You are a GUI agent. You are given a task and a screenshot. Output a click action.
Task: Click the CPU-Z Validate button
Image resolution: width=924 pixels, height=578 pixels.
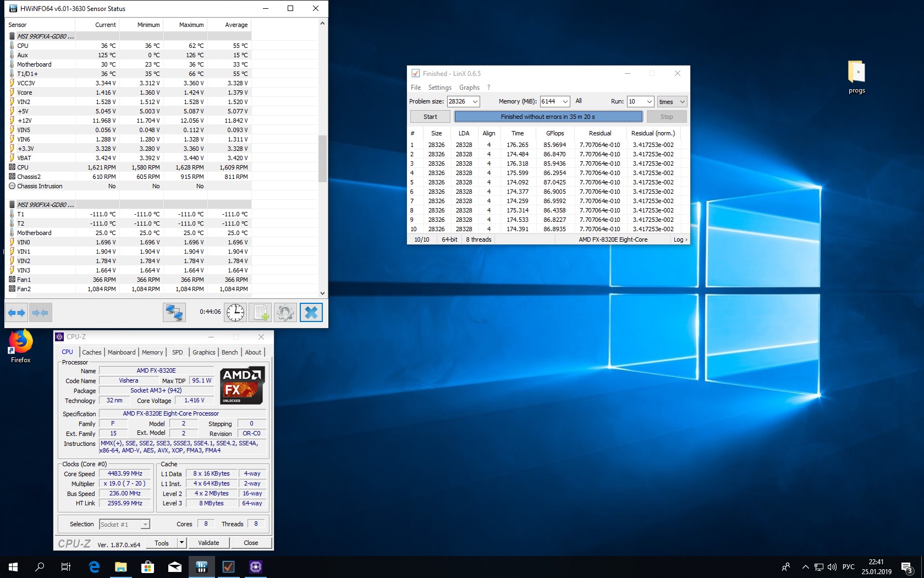coord(208,543)
